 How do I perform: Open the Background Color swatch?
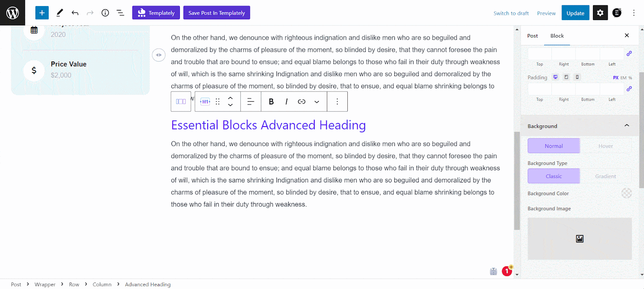click(x=627, y=193)
